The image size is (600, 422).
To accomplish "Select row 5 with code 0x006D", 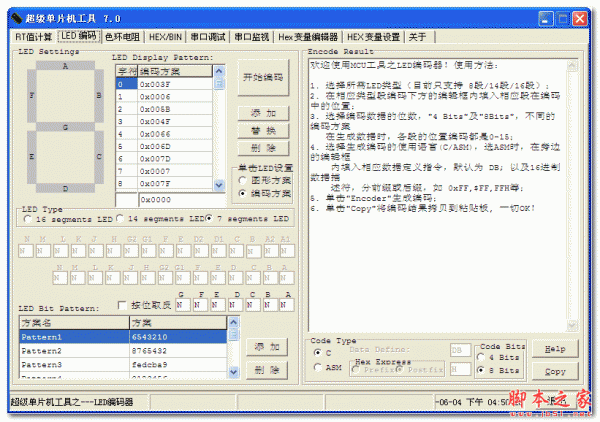I will pyautogui.click(x=164, y=147).
